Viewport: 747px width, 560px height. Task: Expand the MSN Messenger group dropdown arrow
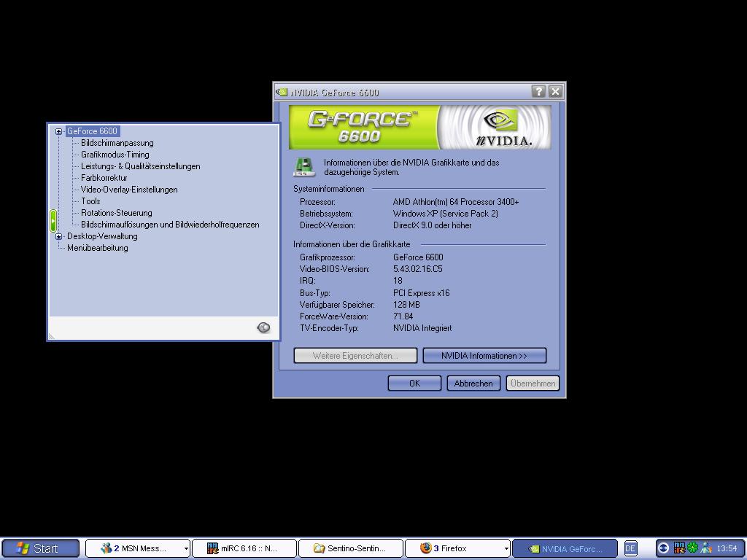click(x=186, y=549)
